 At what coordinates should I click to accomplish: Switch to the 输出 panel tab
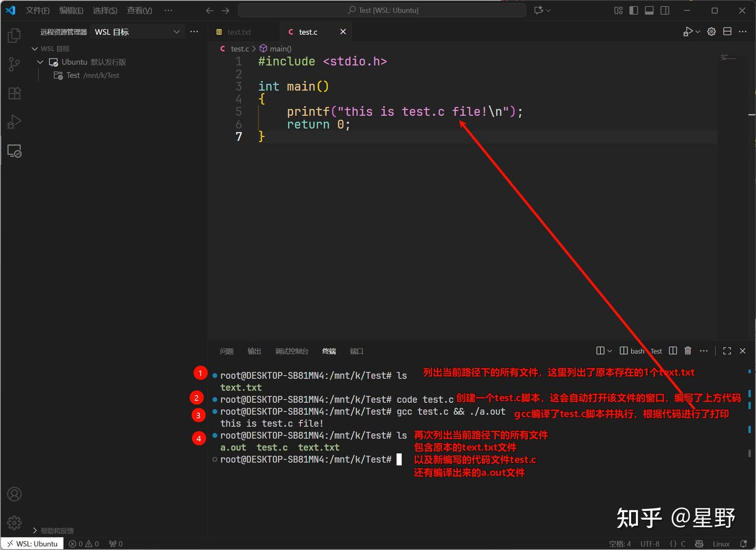pos(254,351)
